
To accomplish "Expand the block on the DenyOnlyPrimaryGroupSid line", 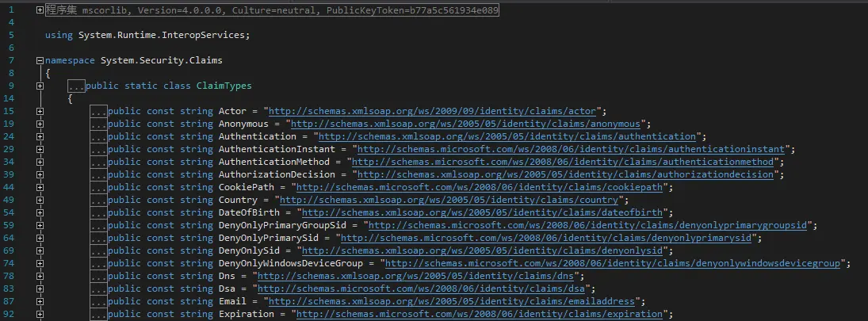I will pyautogui.click(x=40, y=226).
